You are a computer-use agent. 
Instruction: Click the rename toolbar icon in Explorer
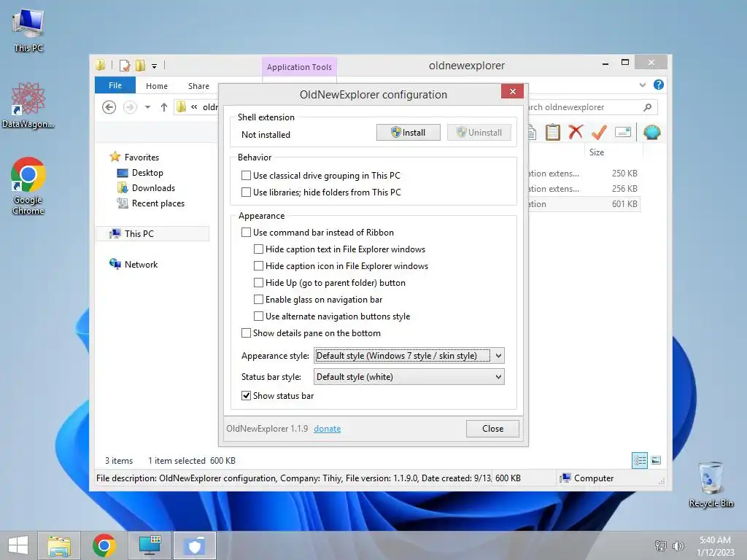tap(623, 132)
